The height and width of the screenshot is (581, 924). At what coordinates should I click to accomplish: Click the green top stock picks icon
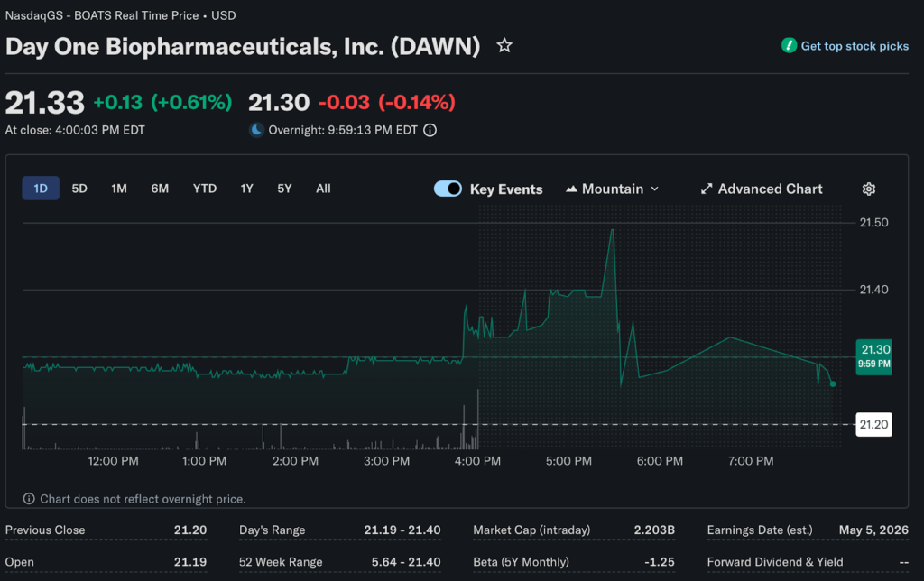[789, 45]
